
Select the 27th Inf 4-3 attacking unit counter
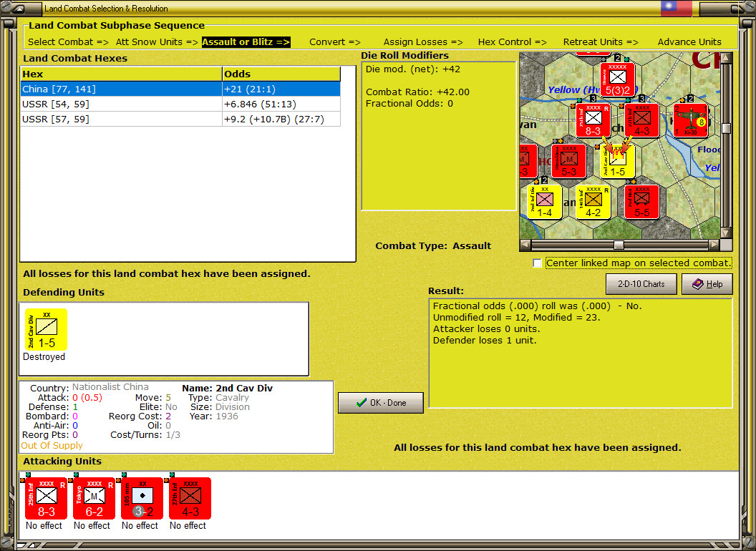190,498
